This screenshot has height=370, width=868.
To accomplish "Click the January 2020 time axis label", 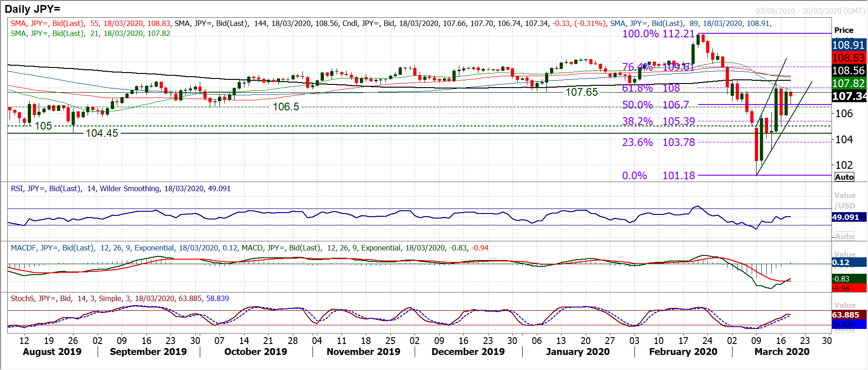I will coord(577,352).
